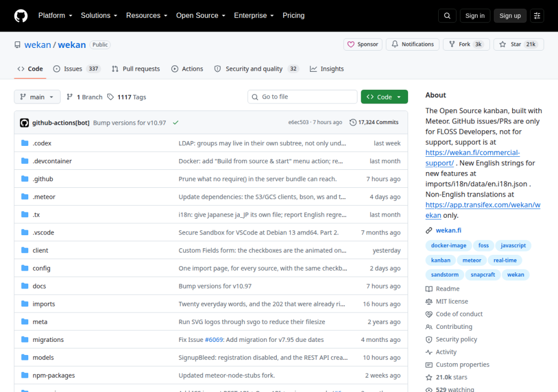Open the .vscode folder

point(44,232)
